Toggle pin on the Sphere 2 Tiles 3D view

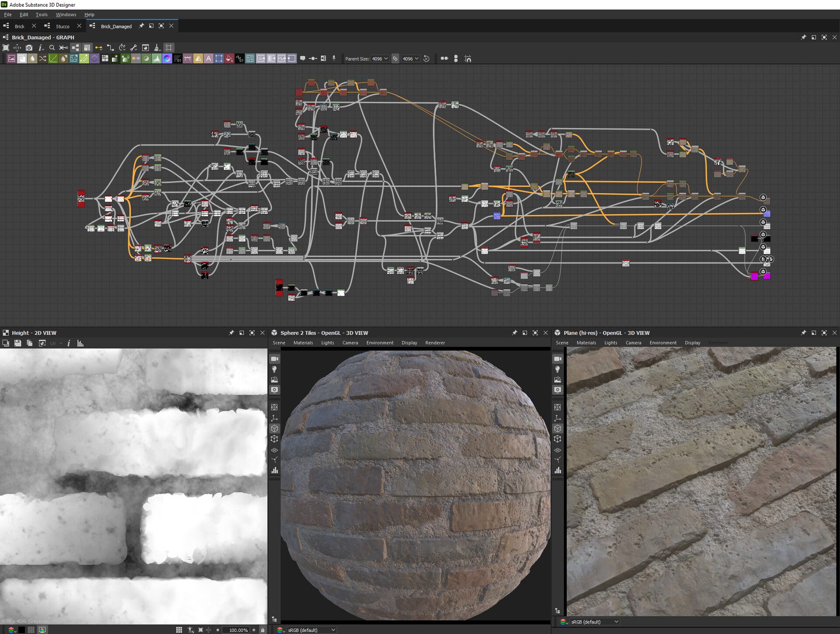tap(514, 333)
